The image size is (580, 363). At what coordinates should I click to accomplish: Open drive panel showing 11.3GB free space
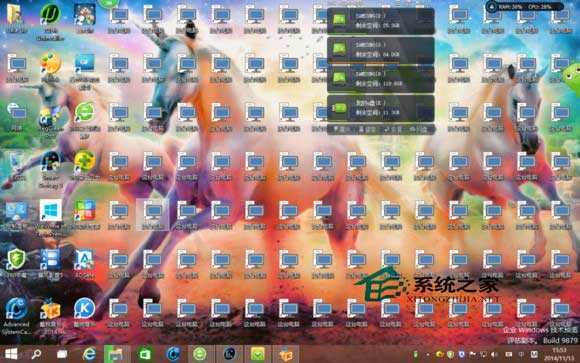pos(381,108)
